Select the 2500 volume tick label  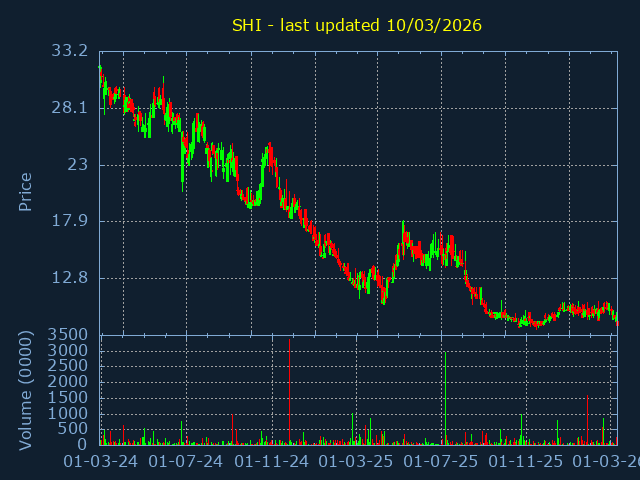tap(66, 367)
